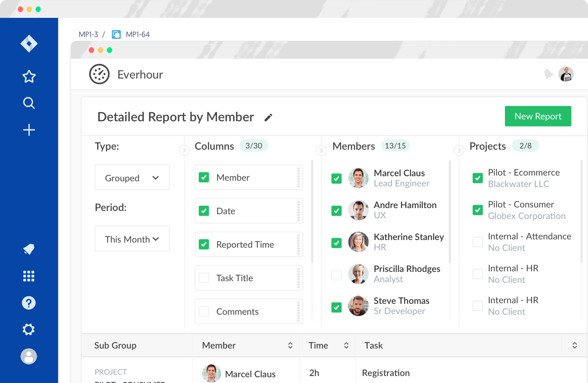Uncheck the Date column checkbox
This screenshot has width=588, height=383.
[204, 211]
